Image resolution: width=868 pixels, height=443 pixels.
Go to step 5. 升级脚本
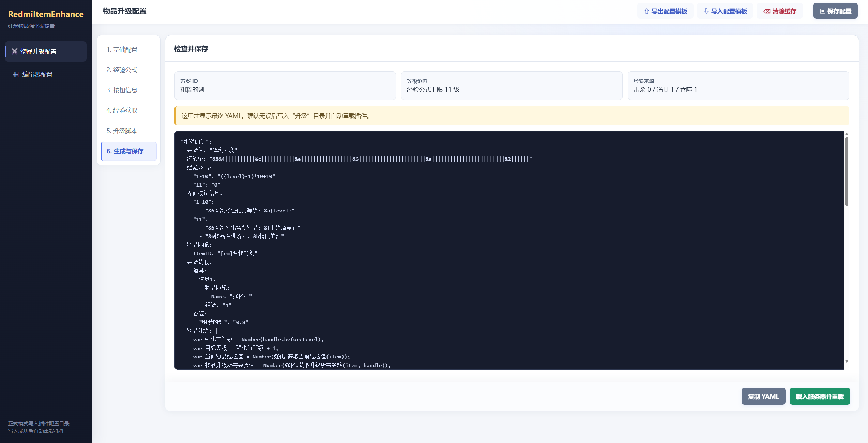click(x=128, y=131)
